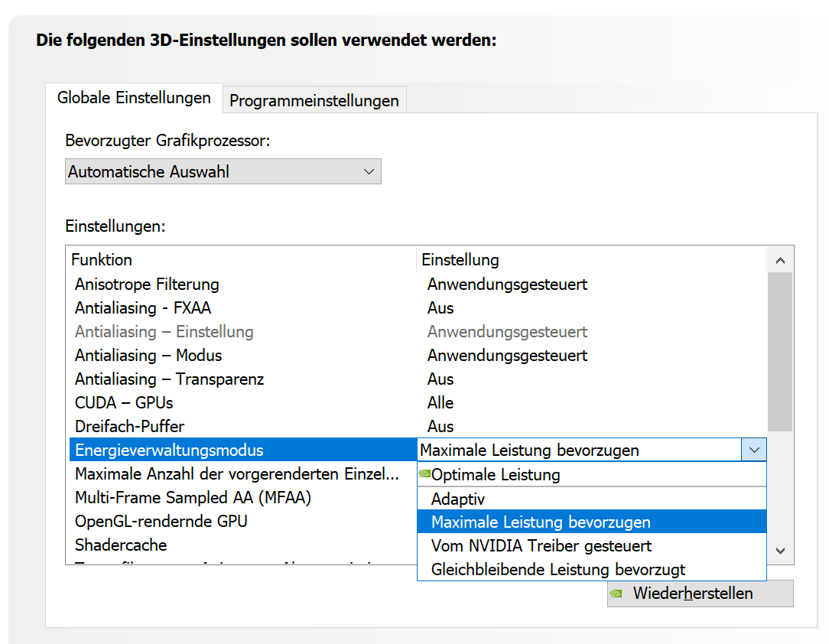Click Aus value for Dreifach-Puffer
Image resolution: width=829 pixels, height=644 pixels.
click(x=441, y=426)
